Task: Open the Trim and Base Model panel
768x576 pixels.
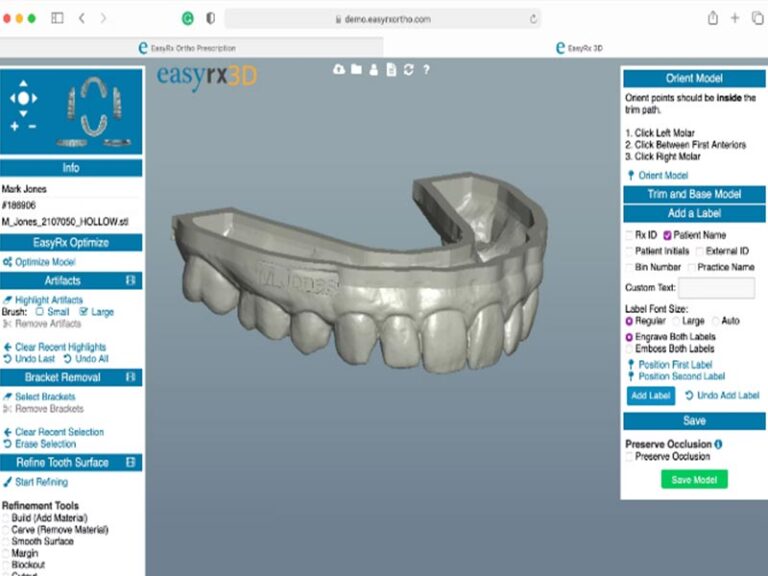Action: coord(694,194)
